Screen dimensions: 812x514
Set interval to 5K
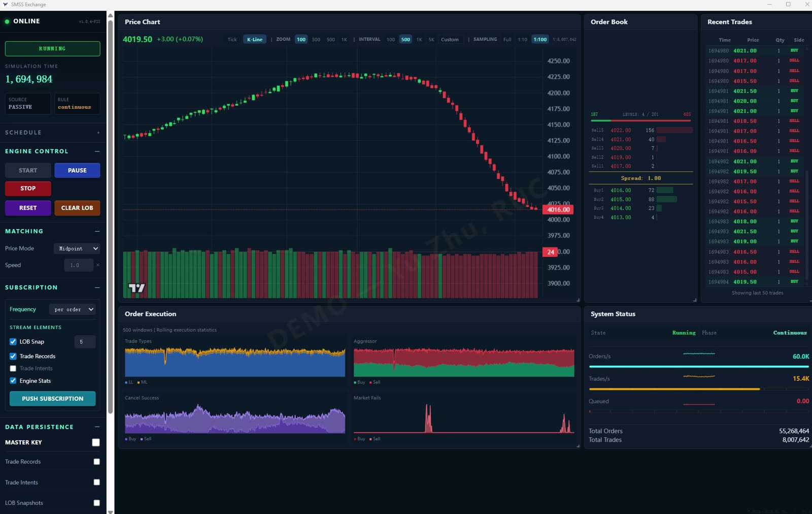431,40
